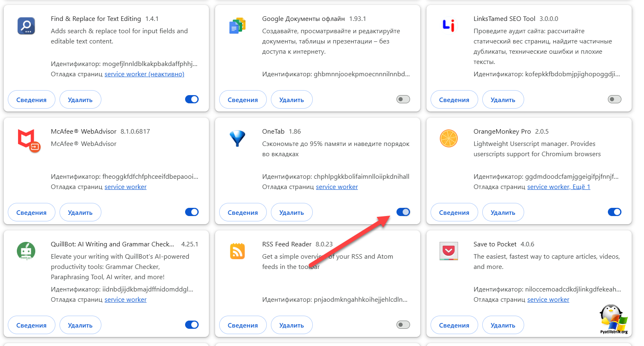
Task: Click OrangeMonkey Pro version 2.0.5
Action: (x=542, y=132)
